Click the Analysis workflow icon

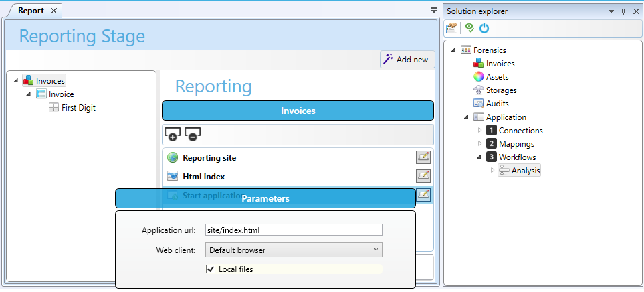(504, 170)
